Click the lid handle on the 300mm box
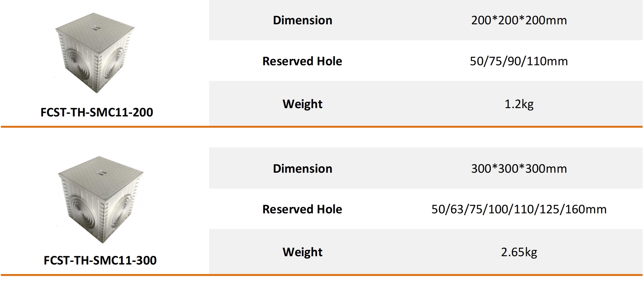Viewport: 644px width, 292px height. coord(101,172)
